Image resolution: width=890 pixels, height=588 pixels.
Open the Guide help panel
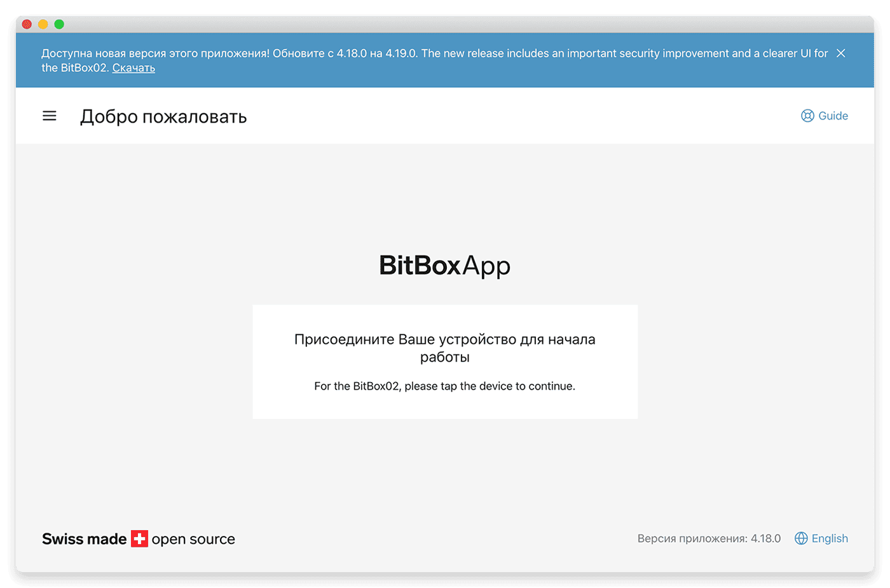(x=825, y=116)
